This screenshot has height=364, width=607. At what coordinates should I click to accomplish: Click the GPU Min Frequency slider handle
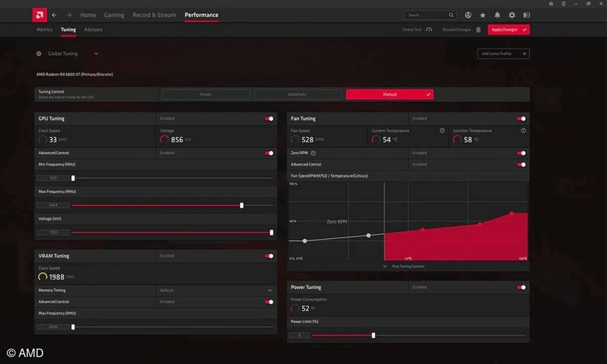pos(73,178)
